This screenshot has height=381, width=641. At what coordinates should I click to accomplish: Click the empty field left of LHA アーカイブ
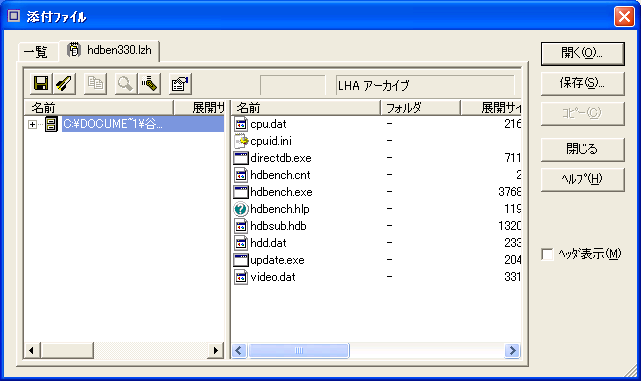pyautogui.click(x=293, y=85)
